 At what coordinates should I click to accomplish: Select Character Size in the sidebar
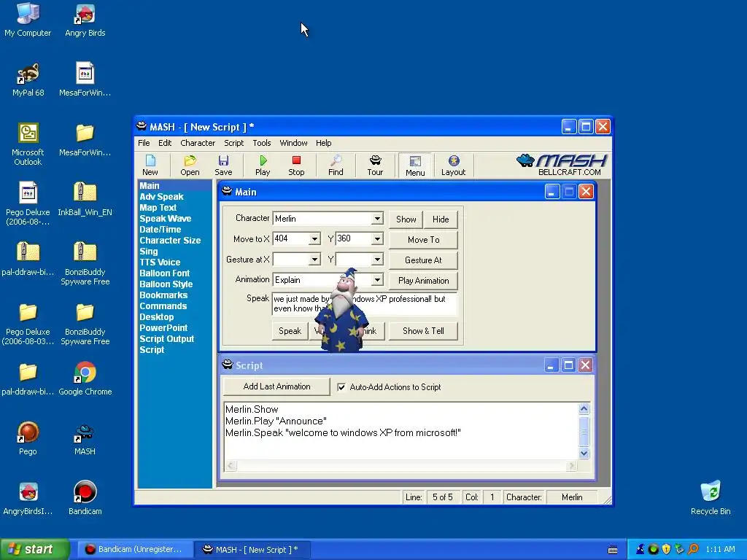click(x=170, y=241)
